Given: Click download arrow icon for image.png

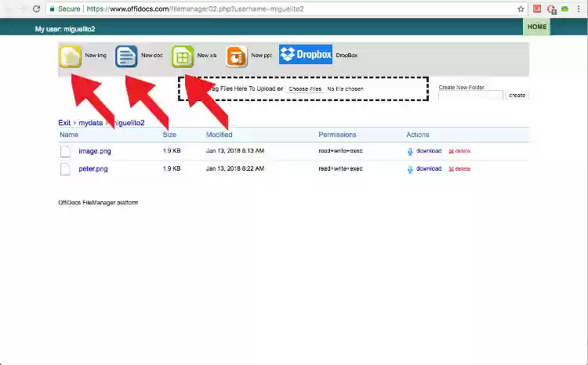Looking at the screenshot, I should click(410, 151).
